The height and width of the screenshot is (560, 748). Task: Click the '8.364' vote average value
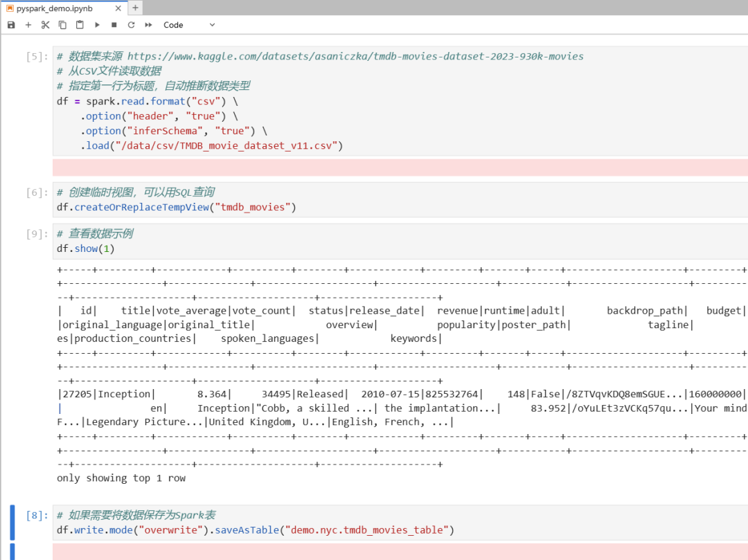click(212, 394)
